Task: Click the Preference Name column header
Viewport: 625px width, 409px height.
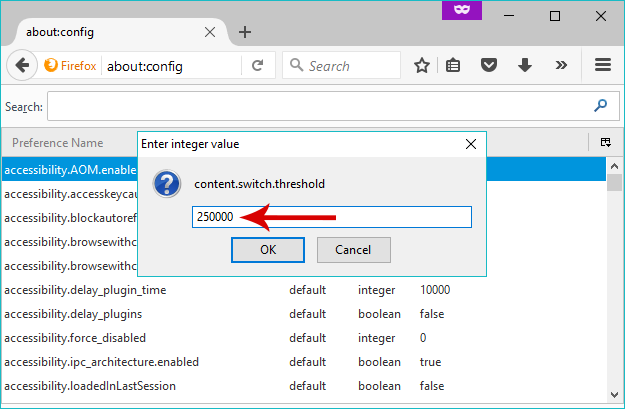Action: coord(58,143)
